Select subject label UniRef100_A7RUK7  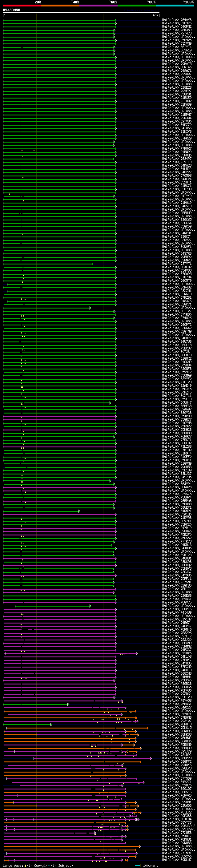177,149
